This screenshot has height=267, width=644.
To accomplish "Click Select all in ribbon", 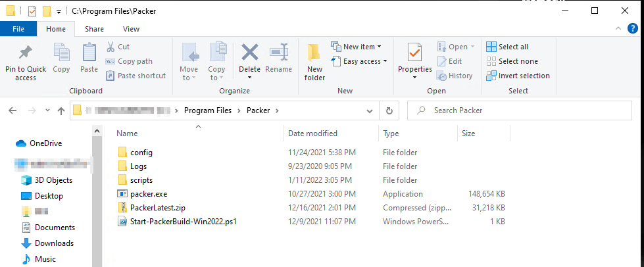I will (507, 47).
